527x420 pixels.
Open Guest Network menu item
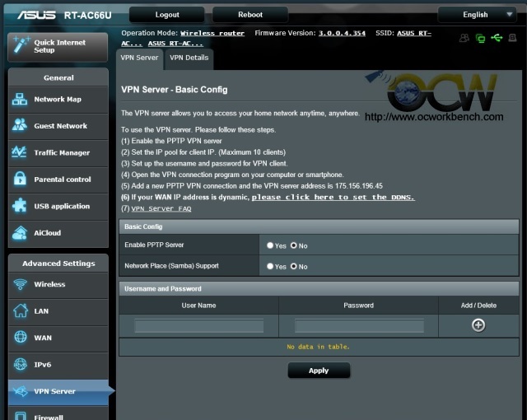pos(58,126)
